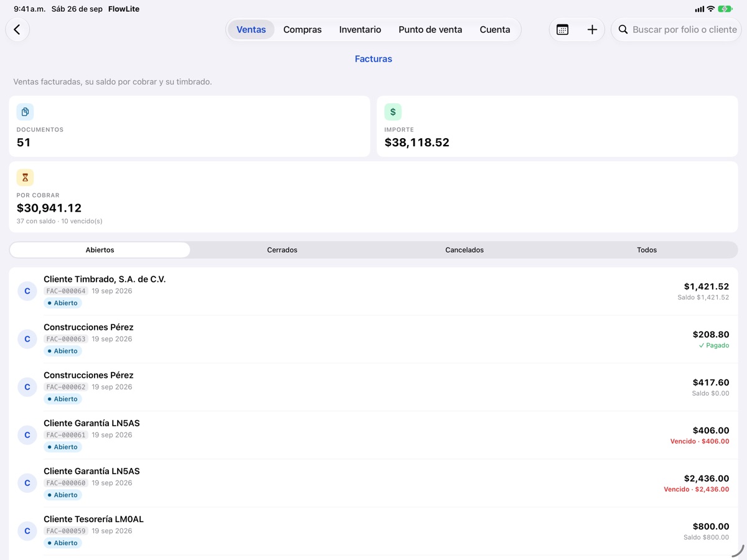Open Cliente Tesorería LM0AL invoice
747x560 pixels.
point(374,531)
